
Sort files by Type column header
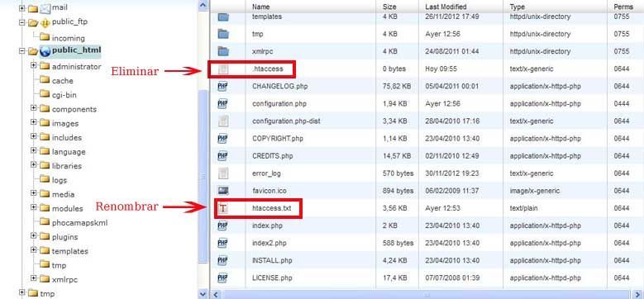(x=518, y=7)
